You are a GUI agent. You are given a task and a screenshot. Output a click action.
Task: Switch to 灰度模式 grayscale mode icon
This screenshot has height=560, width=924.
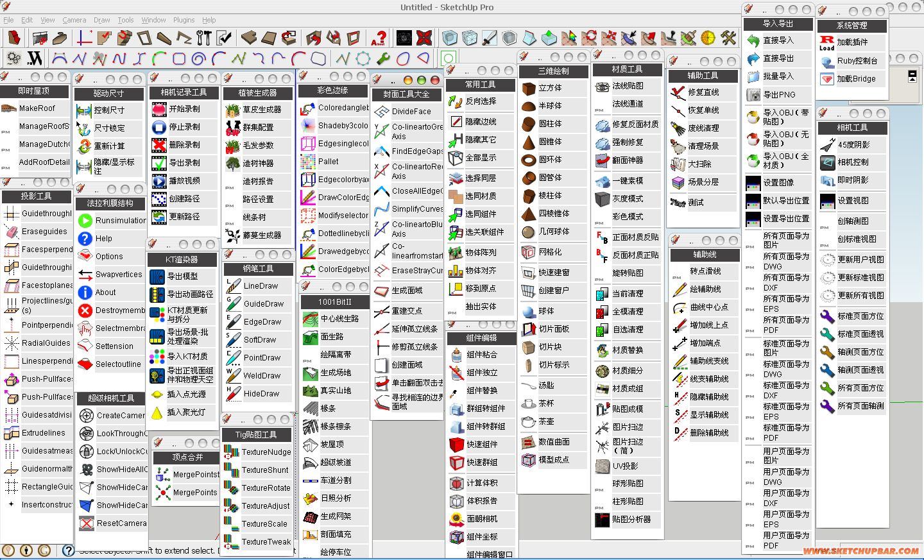603,199
